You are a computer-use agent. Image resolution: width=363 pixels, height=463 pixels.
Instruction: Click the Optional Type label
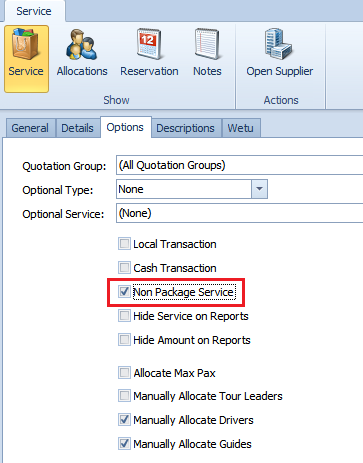[58, 190]
